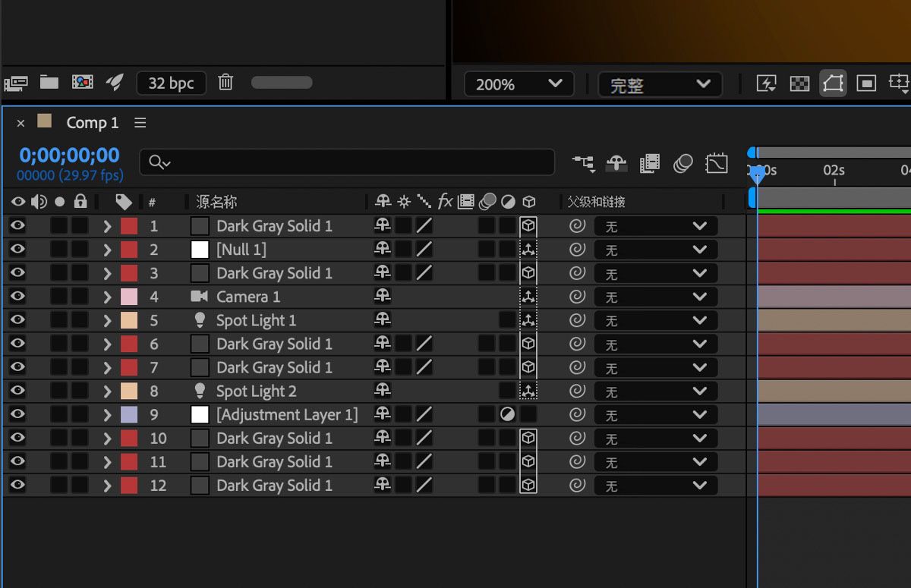Viewport: 911px width, 588px height.
Task: Expand Adjustment Layer 1 properties
Action: [x=107, y=413]
